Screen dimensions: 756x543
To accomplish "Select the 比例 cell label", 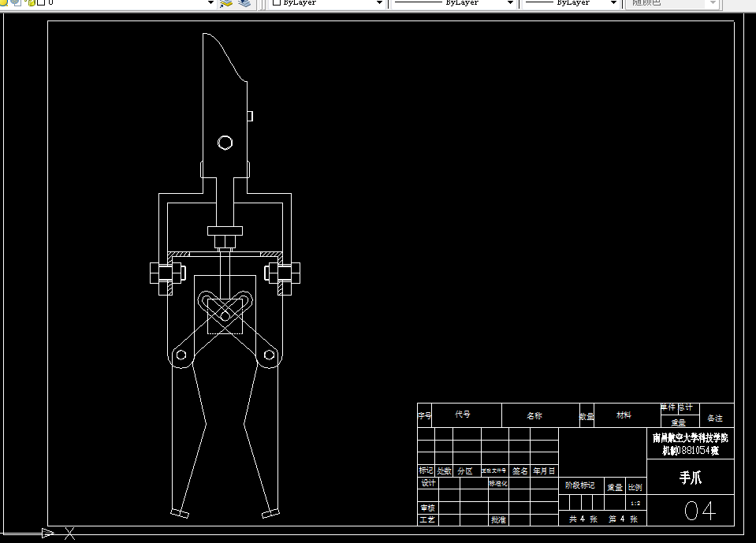I will pyautogui.click(x=635, y=487).
